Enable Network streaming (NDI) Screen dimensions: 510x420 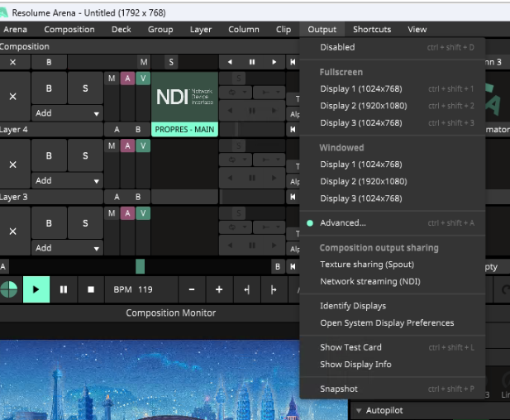point(393,281)
